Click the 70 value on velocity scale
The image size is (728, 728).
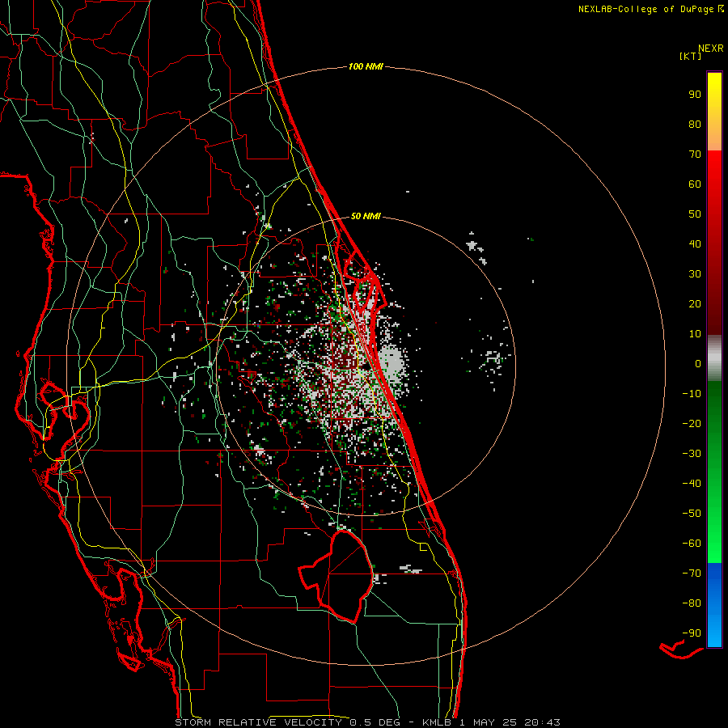tap(695, 154)
